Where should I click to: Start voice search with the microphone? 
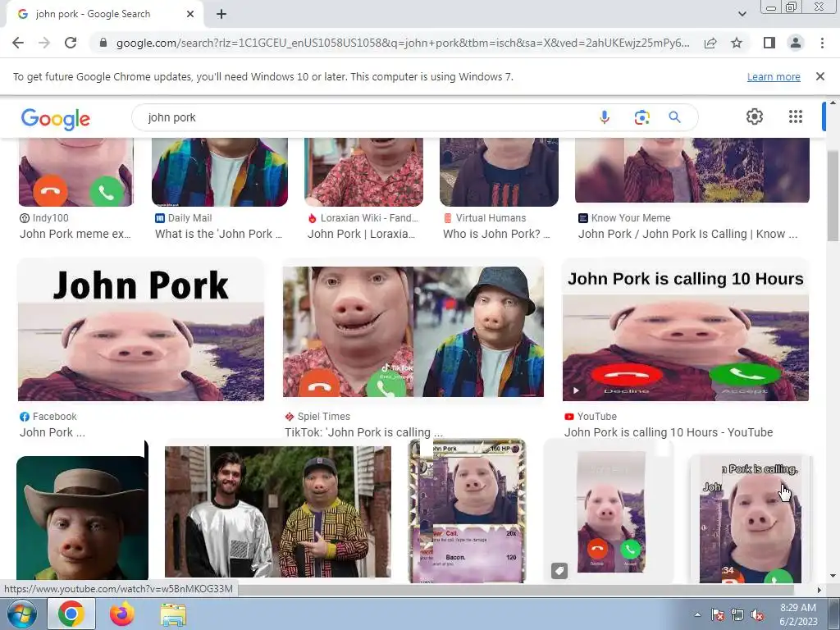point(605,117)
